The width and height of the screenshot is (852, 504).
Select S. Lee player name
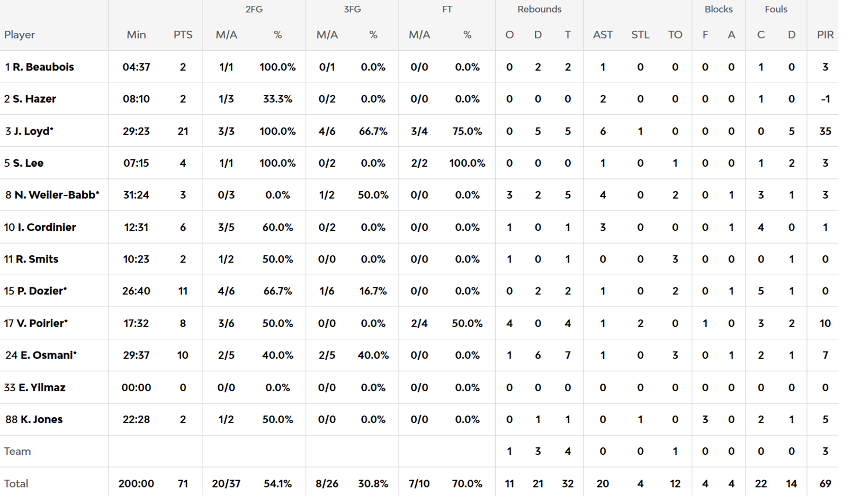pos(28,163)
